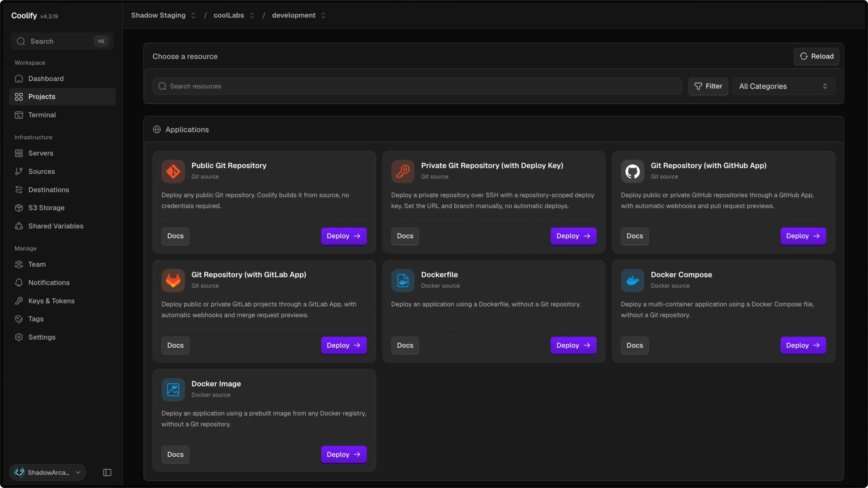Screen dimensions: 868x488
Task: Click the Public Git Repository git icon
Action: (173, 171)
